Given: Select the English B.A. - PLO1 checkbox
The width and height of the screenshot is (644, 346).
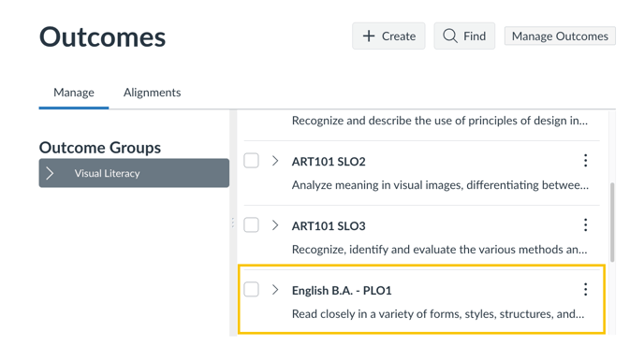Looking at the screenshot, I should (x=251, y=289).
